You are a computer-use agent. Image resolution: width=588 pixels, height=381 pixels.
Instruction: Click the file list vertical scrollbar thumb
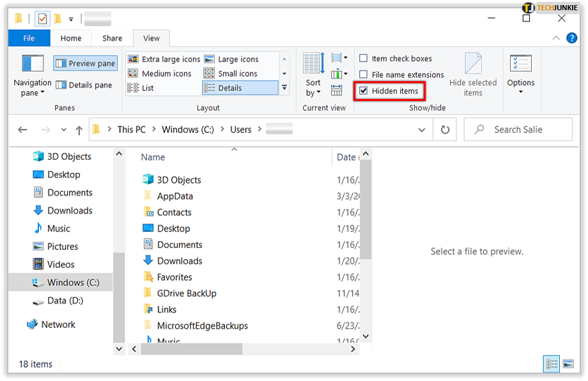(x=366, y=210)
